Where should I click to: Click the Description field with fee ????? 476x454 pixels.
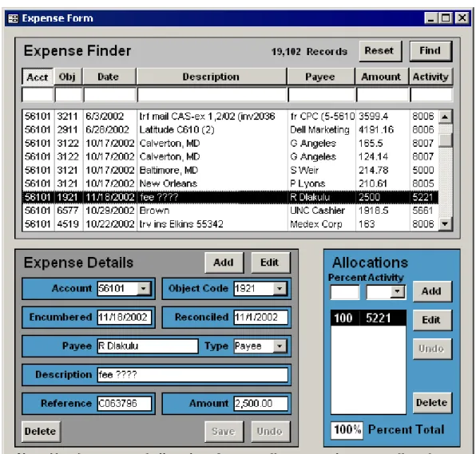pyautogui.click(x=192, y=375)
